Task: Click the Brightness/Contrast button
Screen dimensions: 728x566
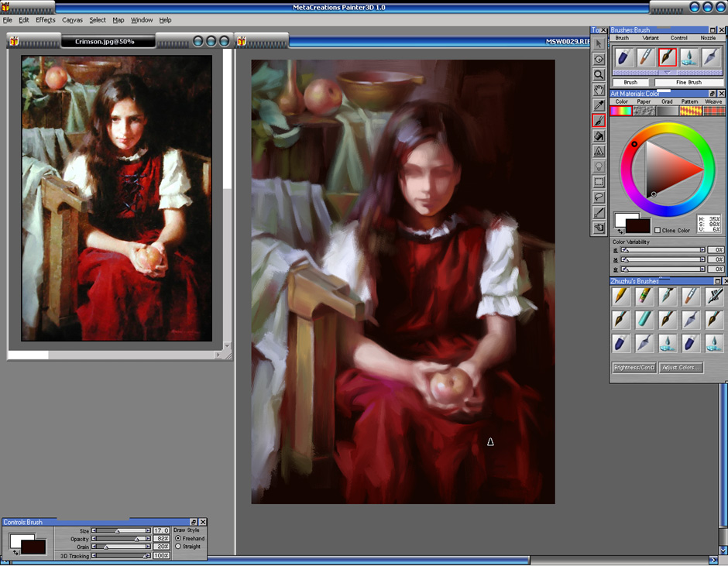Action: click(x=634, y=367)
